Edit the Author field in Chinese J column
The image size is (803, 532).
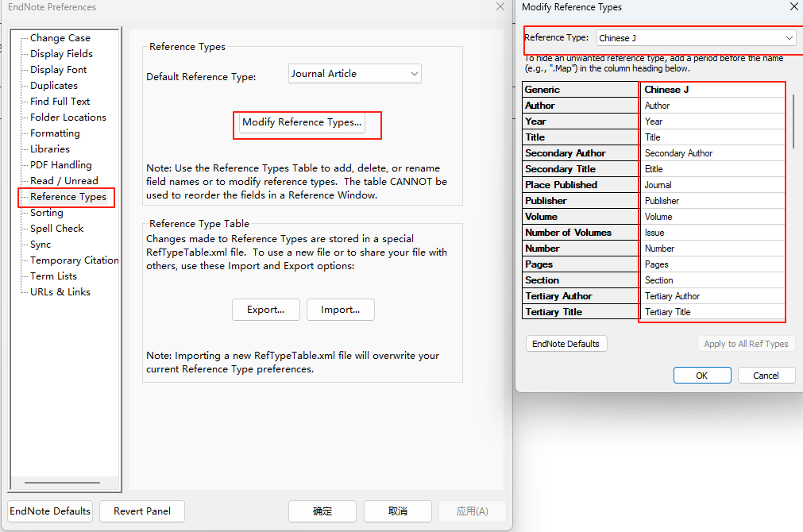713,106
